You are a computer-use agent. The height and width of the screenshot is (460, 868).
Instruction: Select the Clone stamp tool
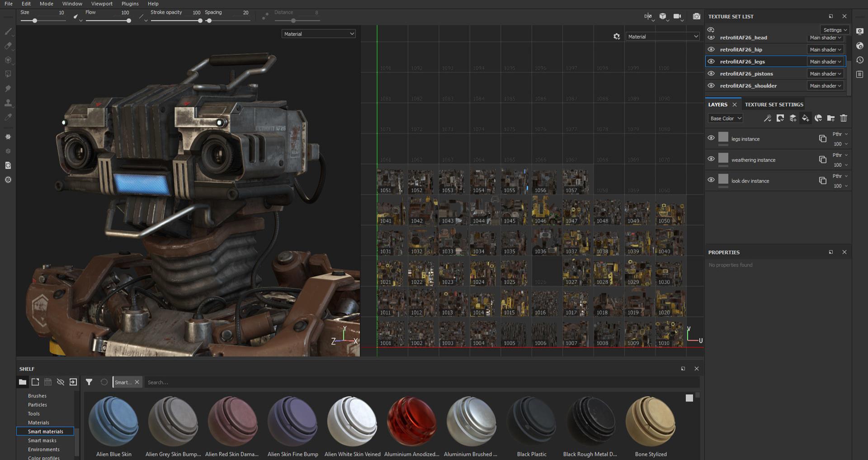point(8,103)
